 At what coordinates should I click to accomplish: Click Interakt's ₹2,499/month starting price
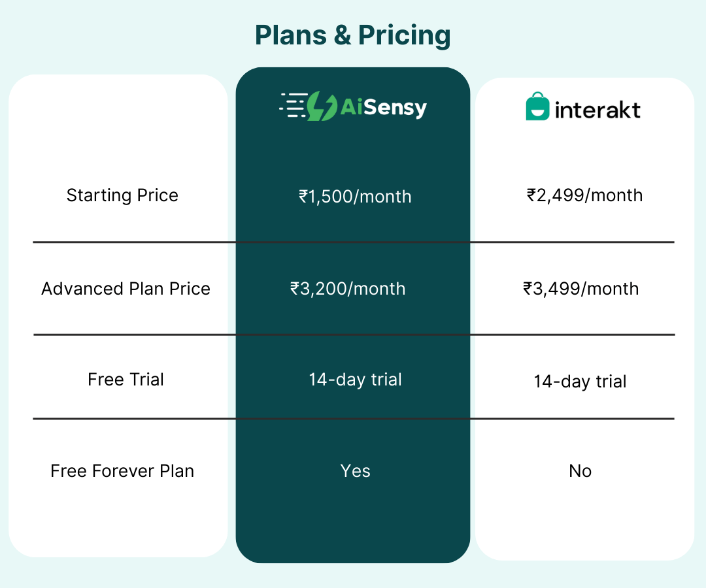[x=584, y=195]
